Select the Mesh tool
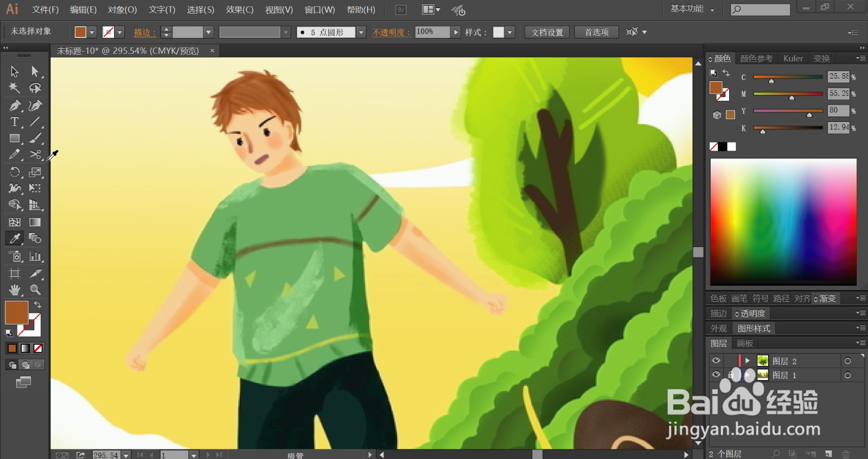Image resolution: width=868 pixels, height=459 pixels. (15, 222)
